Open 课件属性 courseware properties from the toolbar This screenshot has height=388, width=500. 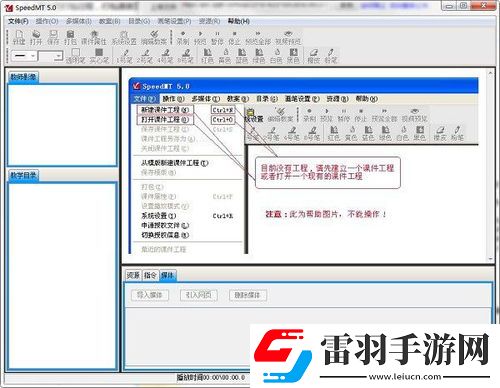point(94,37)
